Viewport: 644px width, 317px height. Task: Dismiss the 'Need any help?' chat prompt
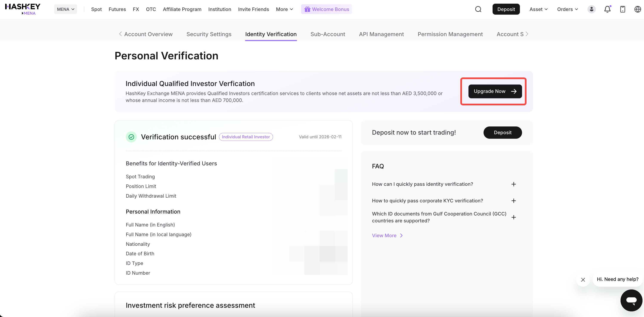point(583,280)
